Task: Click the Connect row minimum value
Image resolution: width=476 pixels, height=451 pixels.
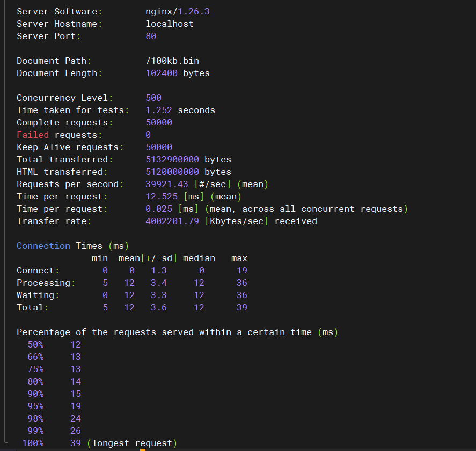Action: (x=105, y=270)
